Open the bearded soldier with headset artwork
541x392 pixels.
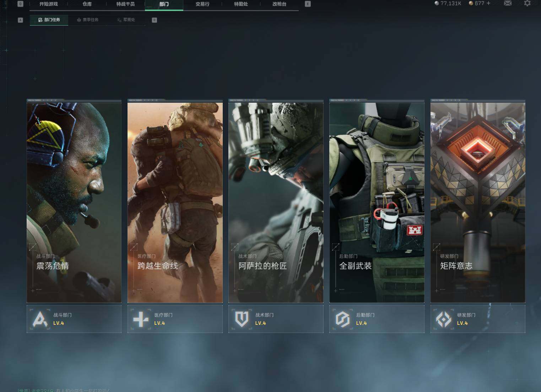click(x=74, y=203)
